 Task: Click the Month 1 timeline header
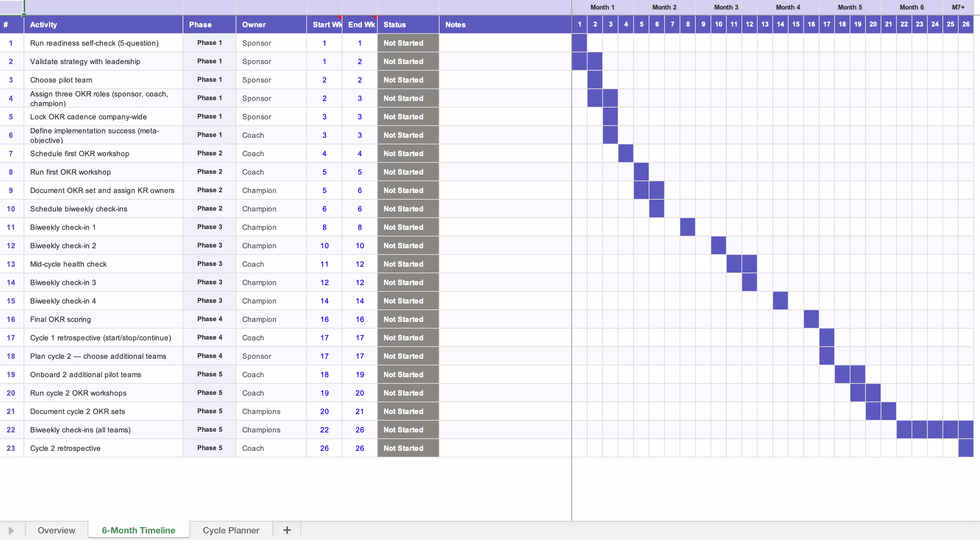click(602, 7)
